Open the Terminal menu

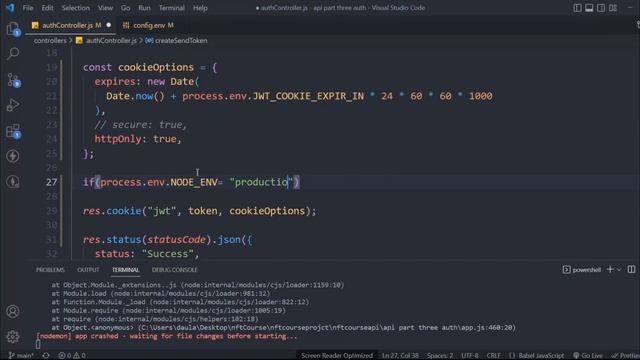pos(171,8)
